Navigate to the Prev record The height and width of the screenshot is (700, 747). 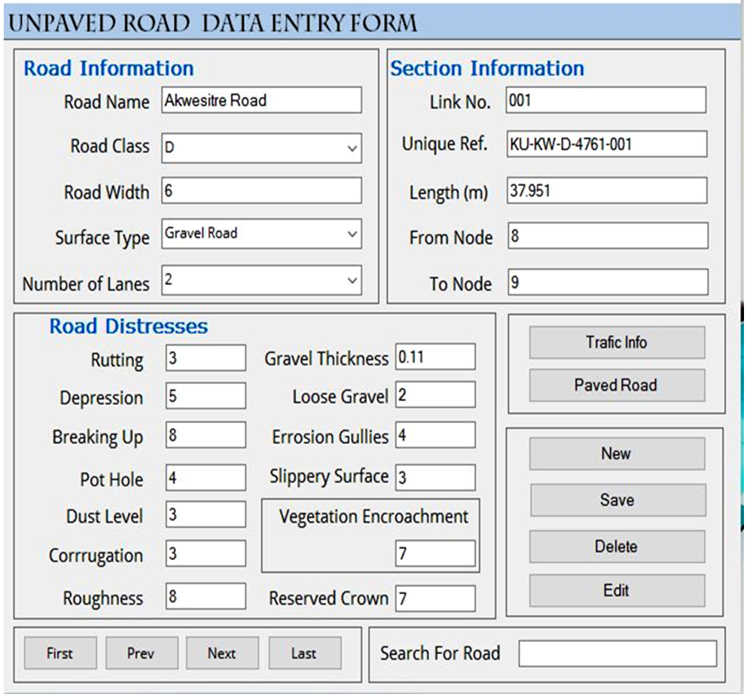tap(142, 653)
